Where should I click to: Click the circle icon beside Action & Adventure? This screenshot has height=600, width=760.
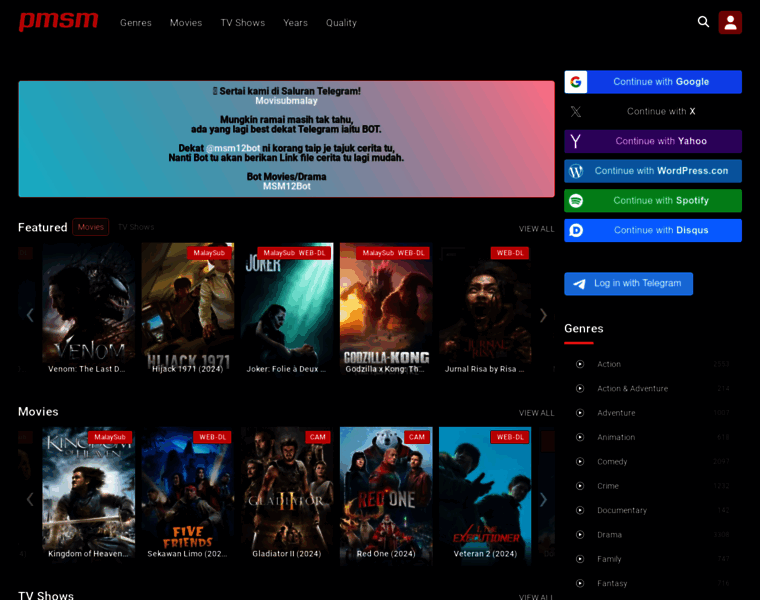click(x=580, y=388)
